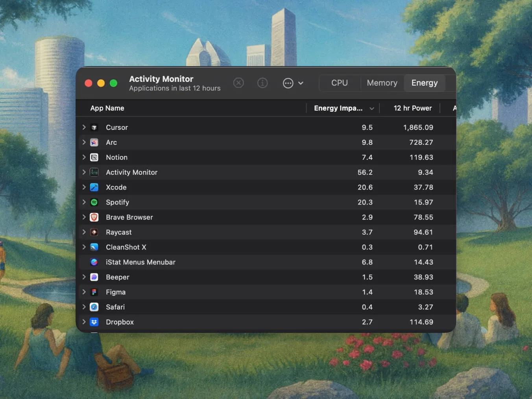This screenshot has width=532, height=399.
Task: Select the Notion row name
Action: click(116, 157)
